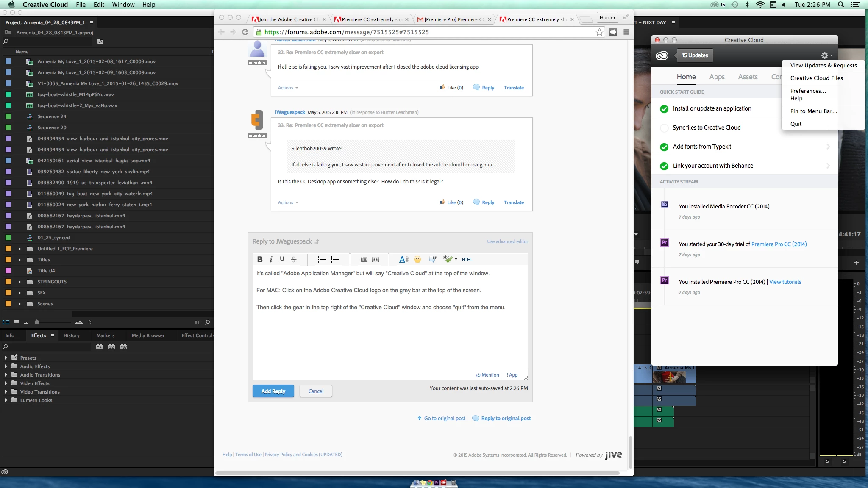
Task: Switch Project panel to icon view
Action: point(17,322)
